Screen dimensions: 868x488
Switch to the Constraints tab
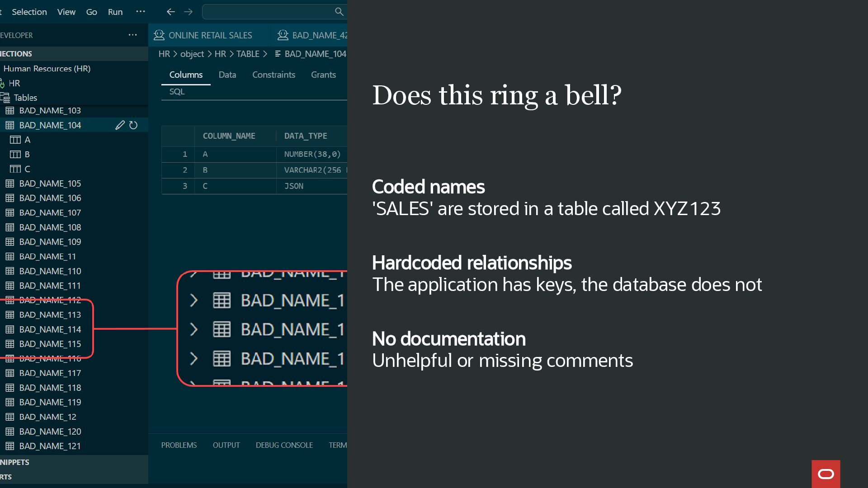click(274, 75)
